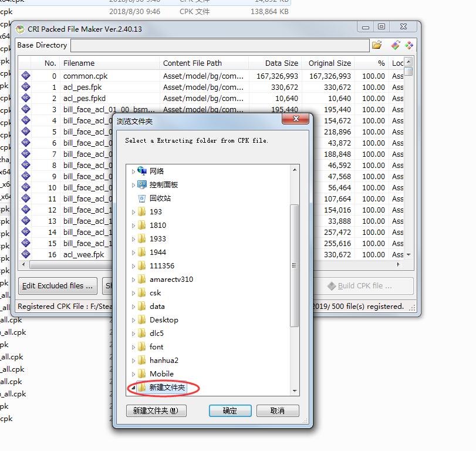This screenshot has height=451, width=476.
Task: Click the 取消 cancel button
Action: tap(278, 410)
